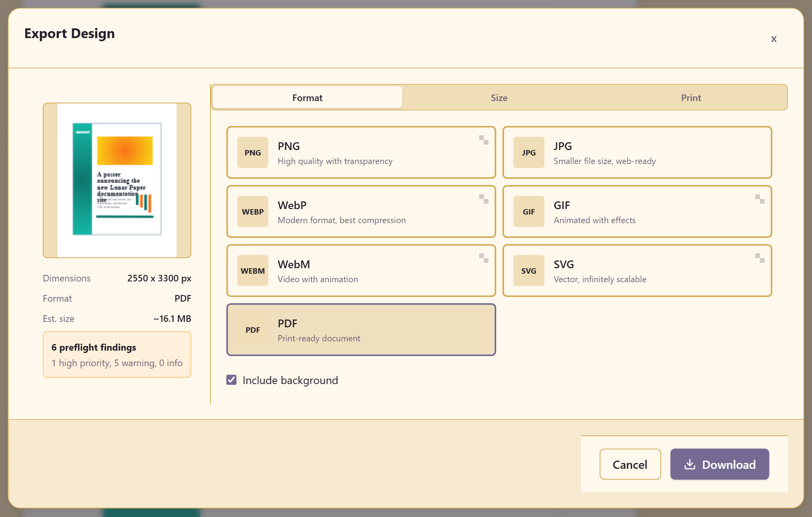Switch to the Format tab
Viewport: 812px width, 517px height.
[x=307, y=98]
